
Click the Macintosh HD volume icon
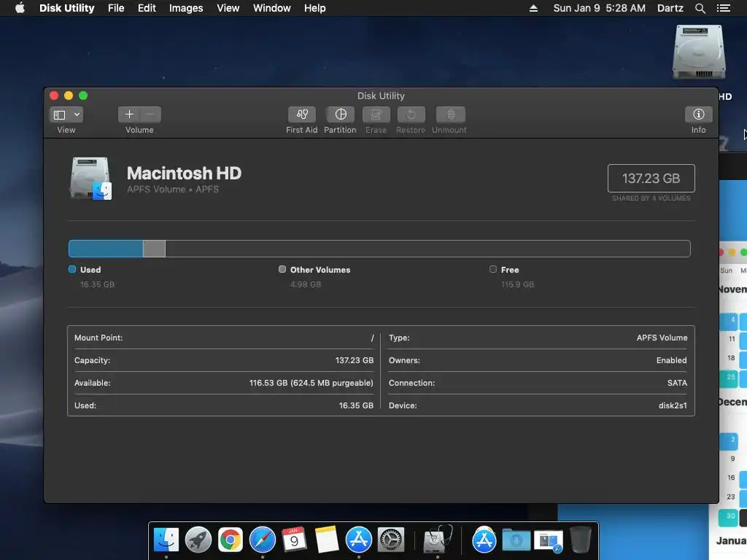pyautogui.click(x=90, y=178)
